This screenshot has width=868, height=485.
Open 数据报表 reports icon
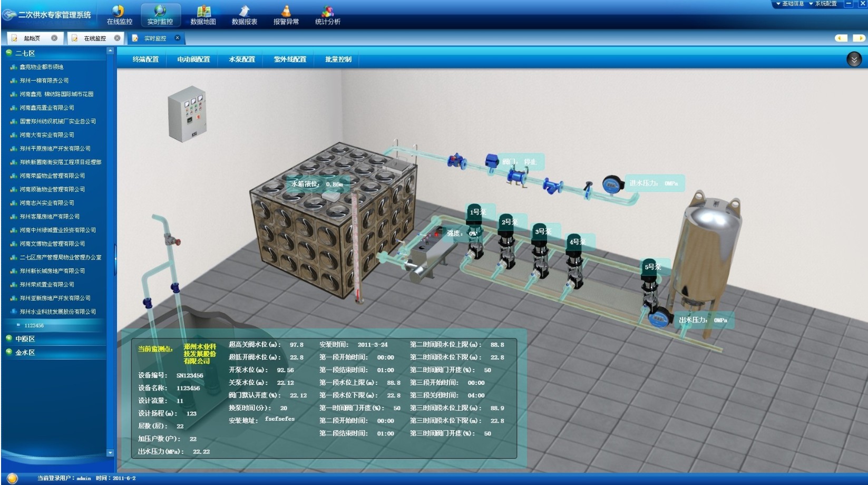(244, 14)
